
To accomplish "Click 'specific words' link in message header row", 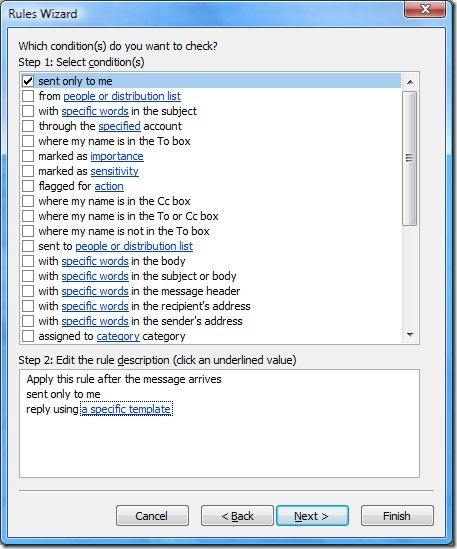I will pyautogui.click(x=95, y=291).
